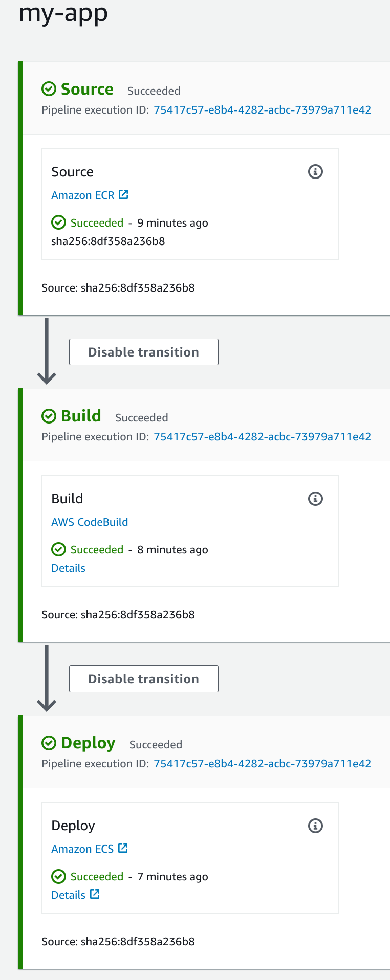Click external link icon beside Amazon ECS
This screenshot has height=980, width=390.
point(123,849)
